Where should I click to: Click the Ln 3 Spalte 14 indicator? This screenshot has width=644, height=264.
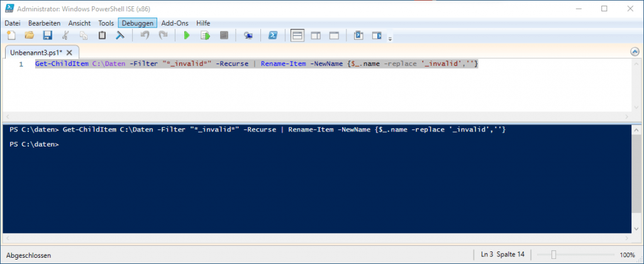pyautogui.click(x=502, y=255)
